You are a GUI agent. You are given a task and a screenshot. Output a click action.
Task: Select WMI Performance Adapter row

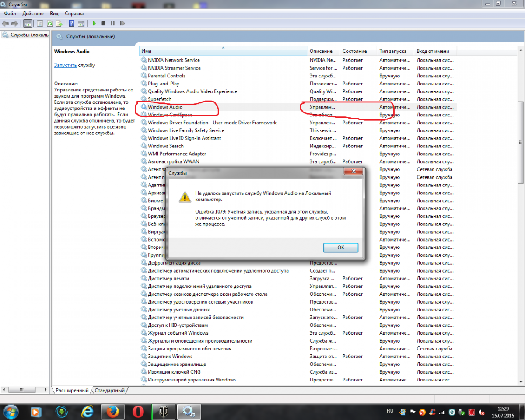(298, 154)
